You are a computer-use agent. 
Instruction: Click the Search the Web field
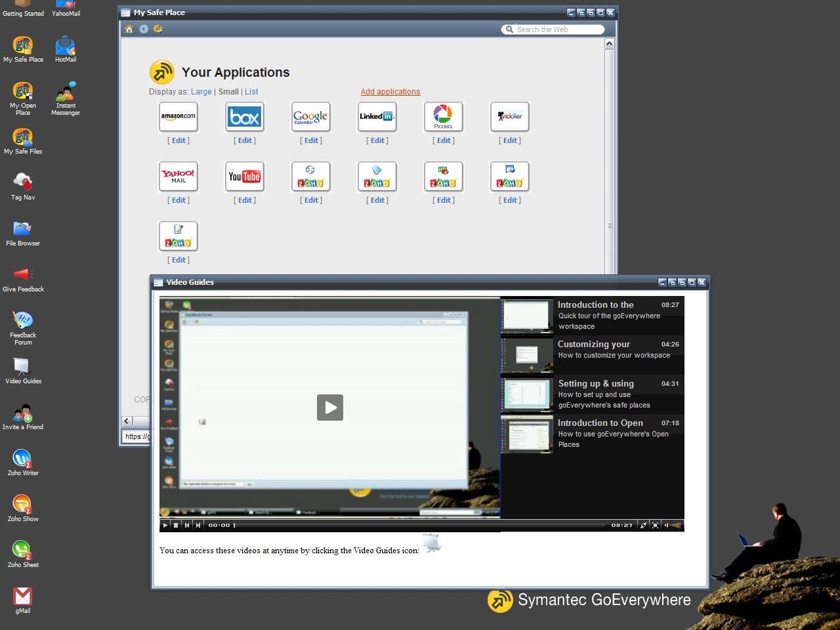(x=553, y=30)
